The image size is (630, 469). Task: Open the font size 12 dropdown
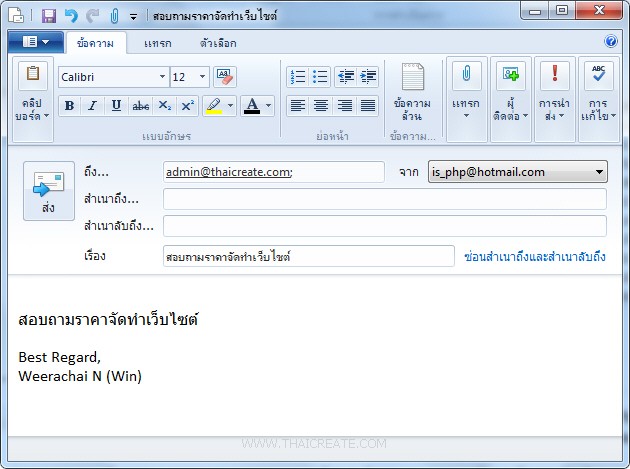click(202, 77)
